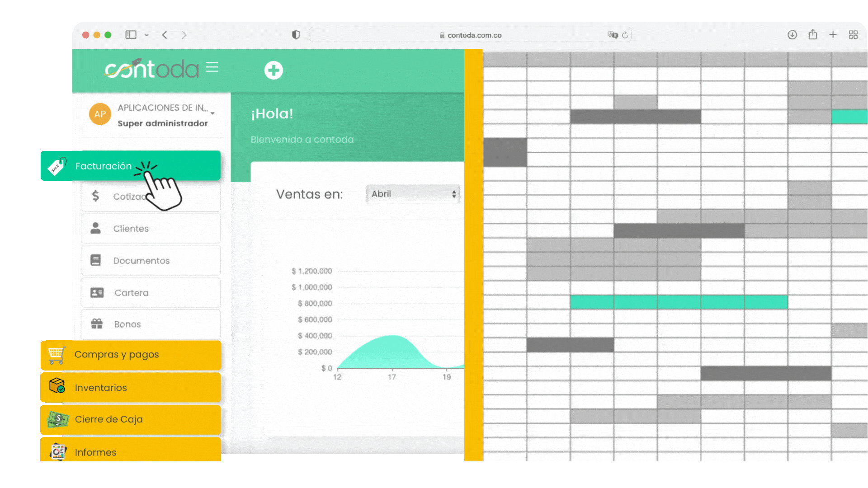
Task: Click the reload page icon
Action: pyautogui.click(x=625, y=35)
